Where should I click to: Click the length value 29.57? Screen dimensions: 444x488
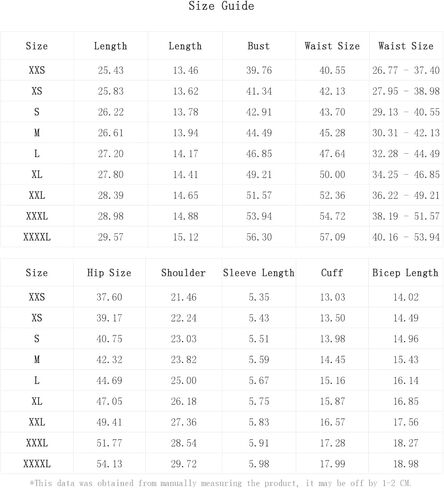point(111,237)
